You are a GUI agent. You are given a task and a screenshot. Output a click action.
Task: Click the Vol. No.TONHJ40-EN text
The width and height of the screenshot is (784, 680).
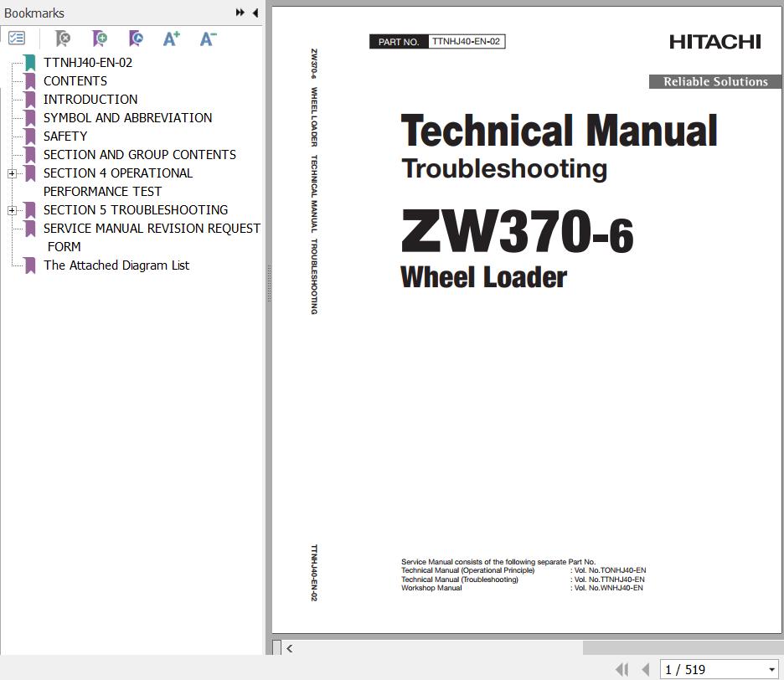pos(610,570)
